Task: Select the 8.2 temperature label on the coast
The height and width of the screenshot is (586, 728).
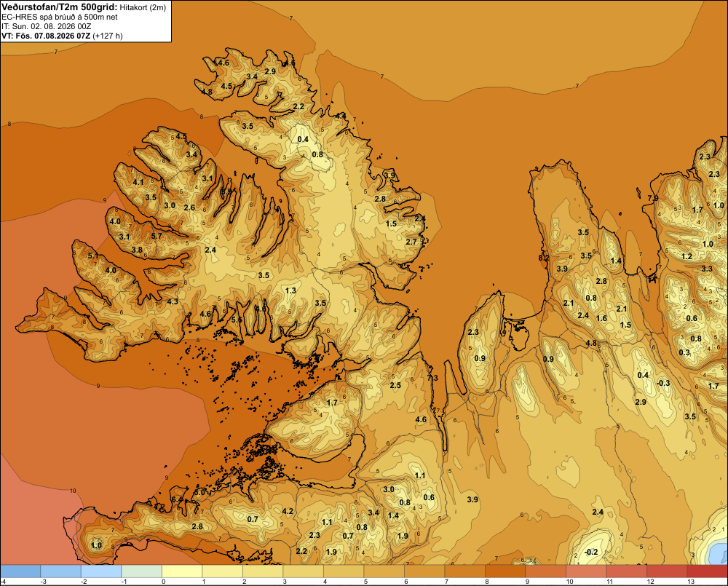Action: 544,258
